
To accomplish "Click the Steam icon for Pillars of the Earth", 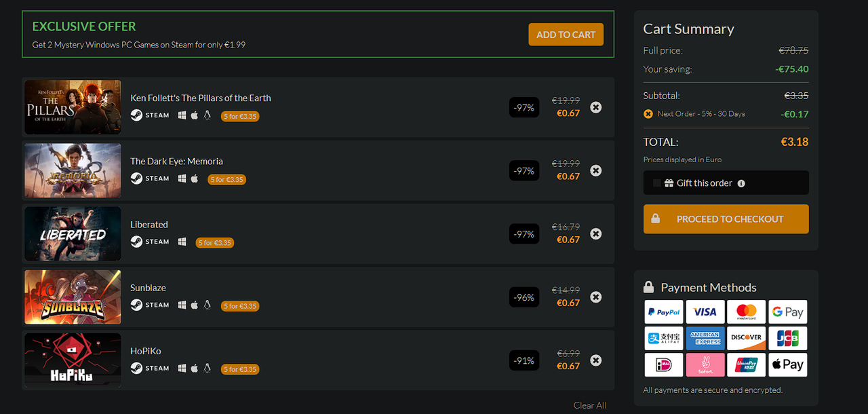I will coord(136,115).
